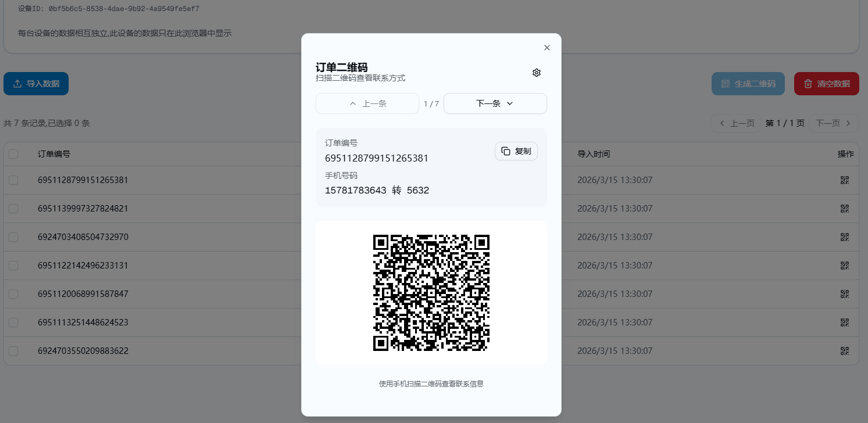The width and height of the screenshot is (868, 423).
Task: Click dialog order number 6951128799151265381
Action: 377,158
